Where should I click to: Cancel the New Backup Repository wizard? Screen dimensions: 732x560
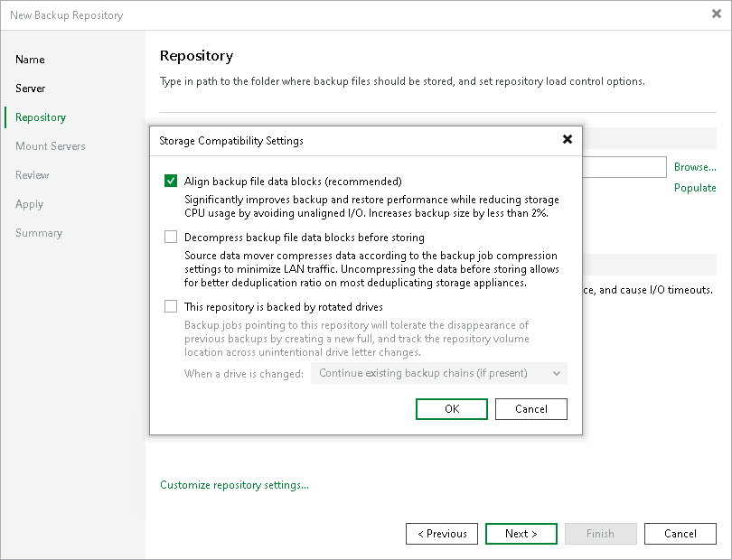[x=680, y=534]
